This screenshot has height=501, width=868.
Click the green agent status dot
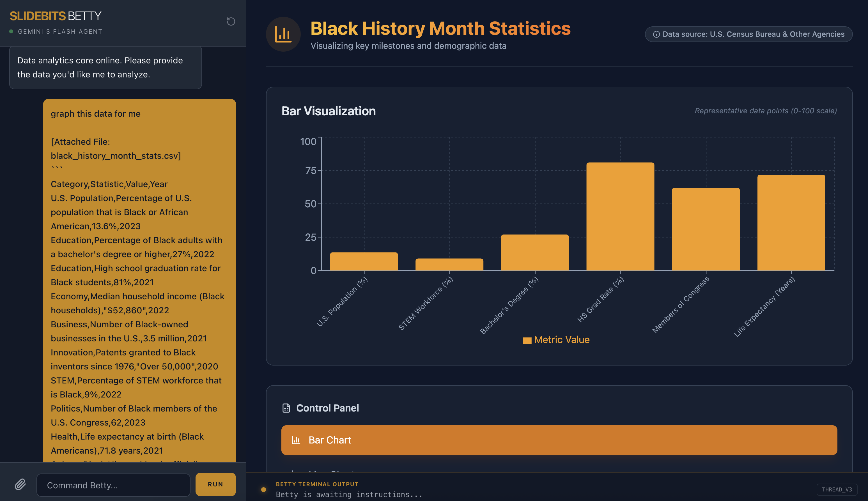(x=11, y=31)
